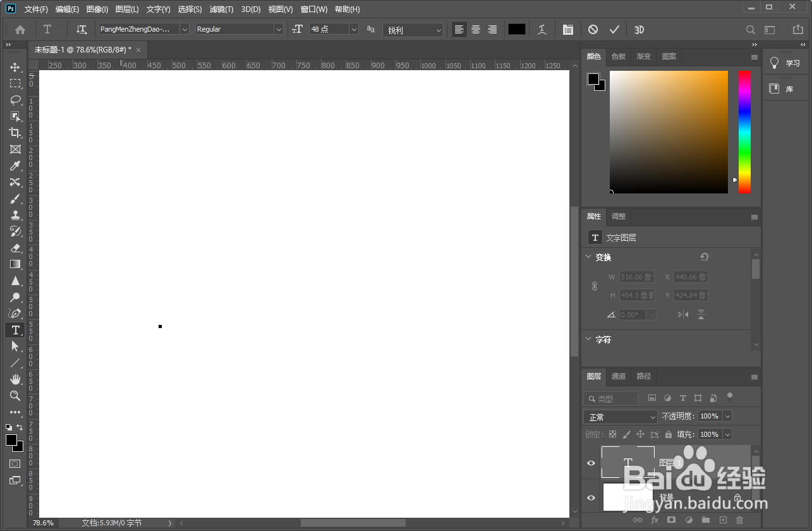Select the Object Selection tool
Screen dimensions: 812x531
tap(15, 116)
